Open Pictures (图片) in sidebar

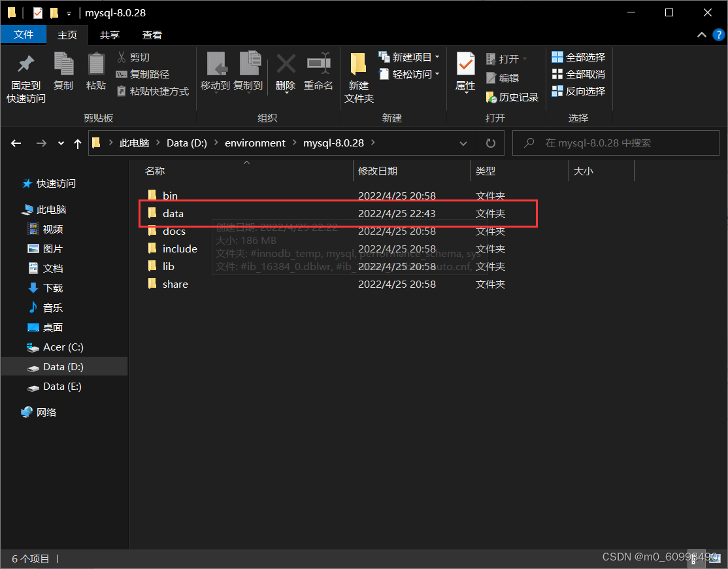[46, 249]
